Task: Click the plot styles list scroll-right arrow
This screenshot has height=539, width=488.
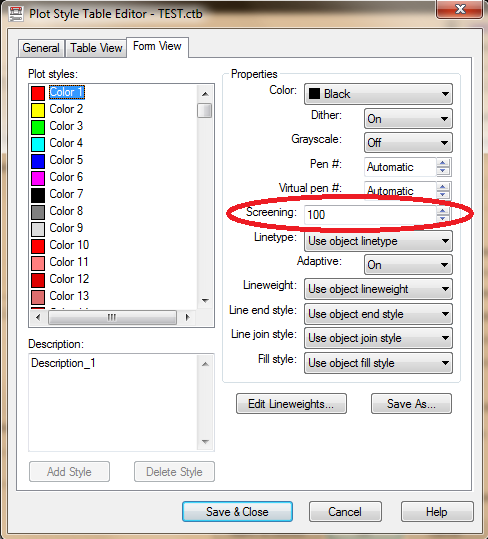Action: click(187, 317)
